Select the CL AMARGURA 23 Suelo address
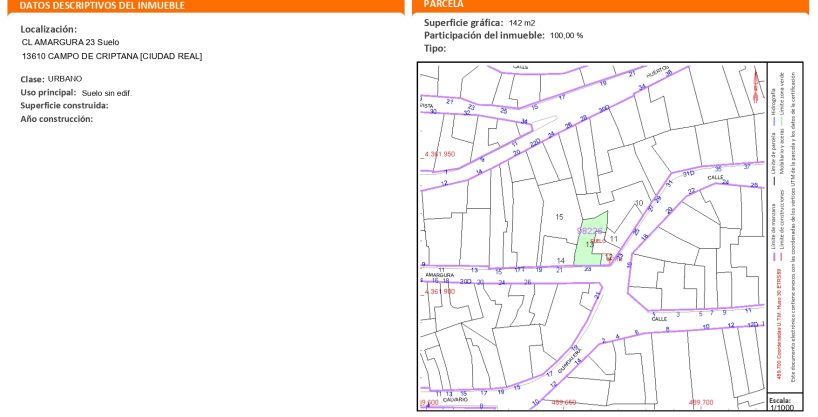 pyautogui.click(x=68, y=43)
